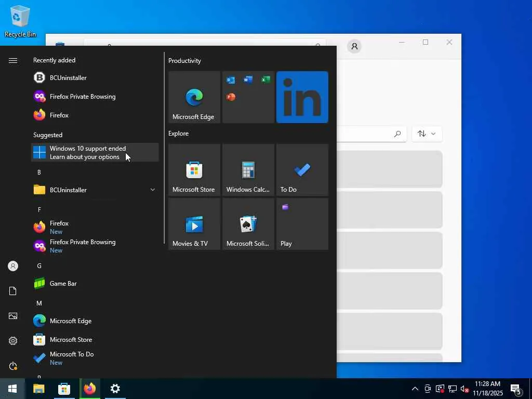Open the Microsoft Store tile
The image size is (532, 399).
coord(194,170)
